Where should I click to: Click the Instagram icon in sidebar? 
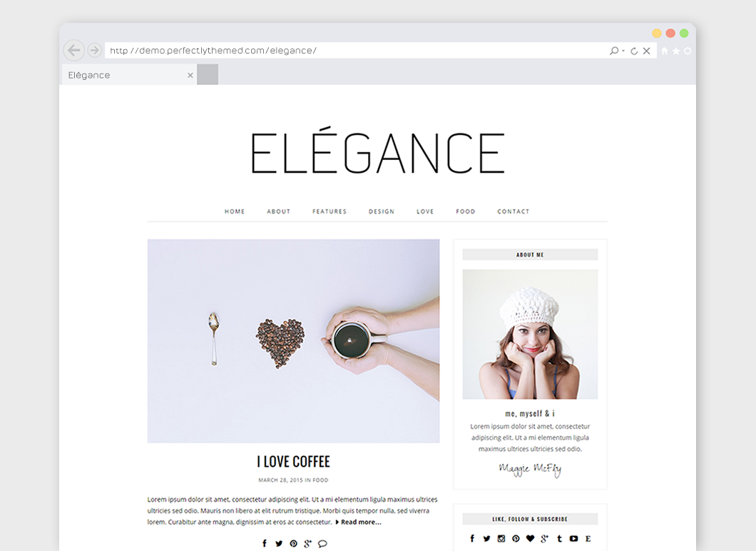[501, 538]
